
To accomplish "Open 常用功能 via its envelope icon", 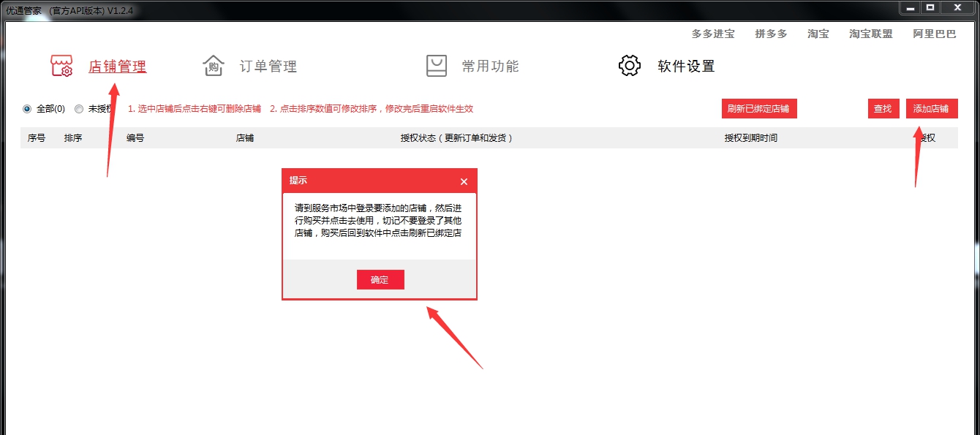I will tap(437, 65).
